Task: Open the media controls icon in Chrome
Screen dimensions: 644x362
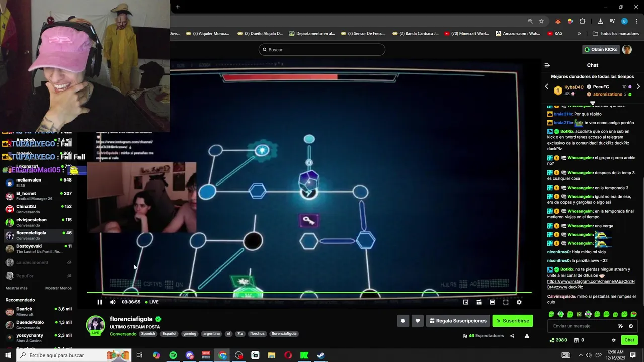Action: click(612, 21)
